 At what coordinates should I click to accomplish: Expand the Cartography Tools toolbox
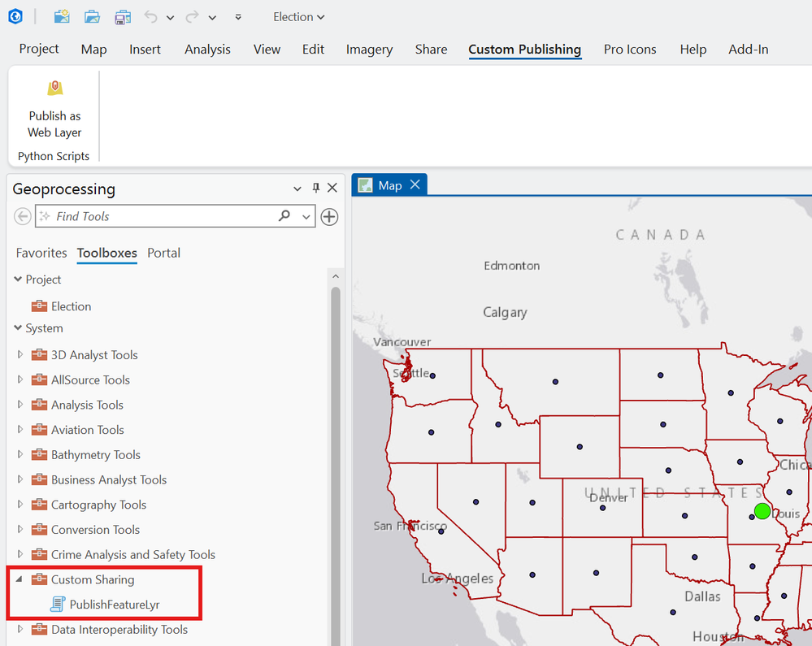pos(20,504)
